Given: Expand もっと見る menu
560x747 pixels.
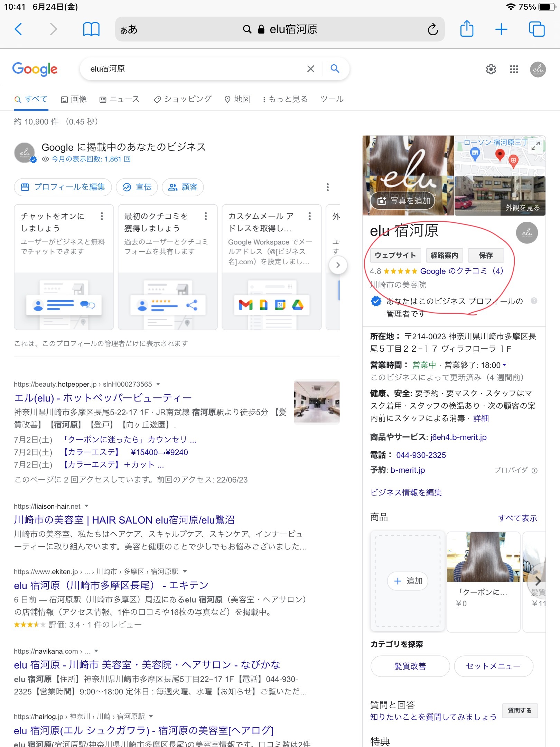Looking at the screenshot, I should (285, 99).
